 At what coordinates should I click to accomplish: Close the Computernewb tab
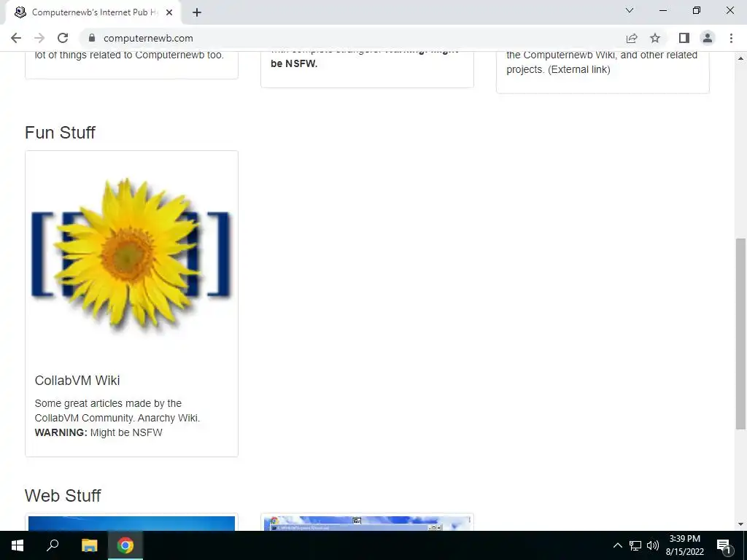[x=169, y=12]
